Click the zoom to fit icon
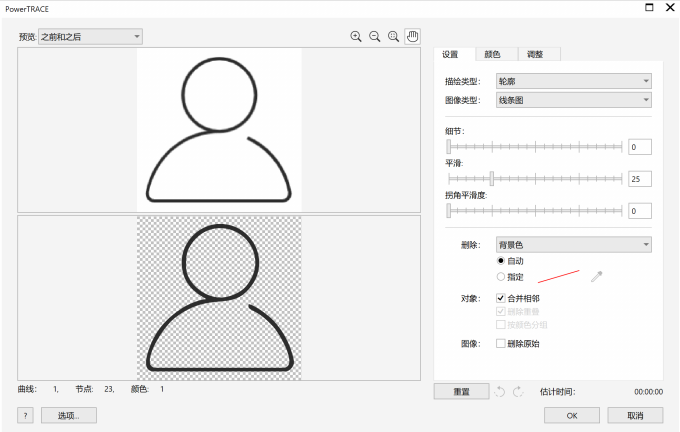The height and width of the screenshot is (432, 680). point(393,36)
